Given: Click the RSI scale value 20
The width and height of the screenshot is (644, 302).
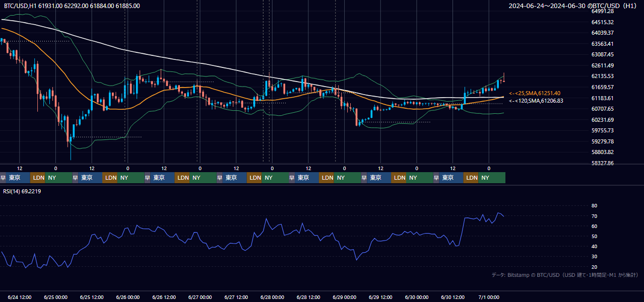Looking at the screenshot, I should (x=594, y=267).
